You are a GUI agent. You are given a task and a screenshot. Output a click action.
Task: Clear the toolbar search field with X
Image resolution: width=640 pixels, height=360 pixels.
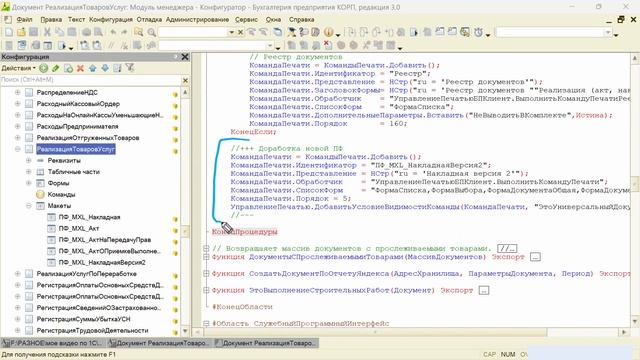(240, 32)
